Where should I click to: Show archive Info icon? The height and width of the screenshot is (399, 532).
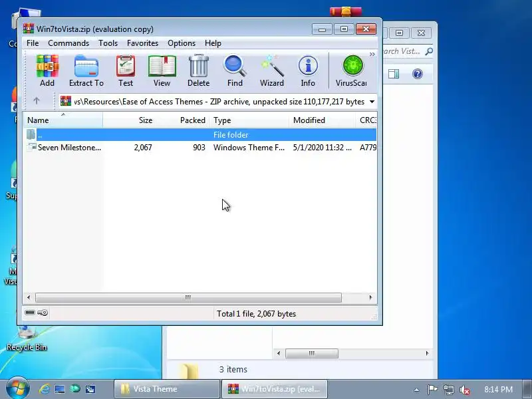(x=308, y=71)
